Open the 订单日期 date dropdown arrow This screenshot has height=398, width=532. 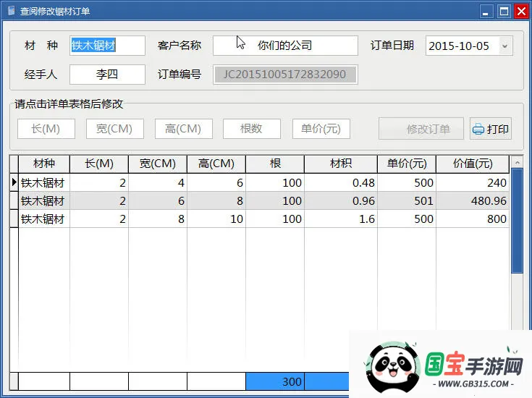click(x=505, y=46)
